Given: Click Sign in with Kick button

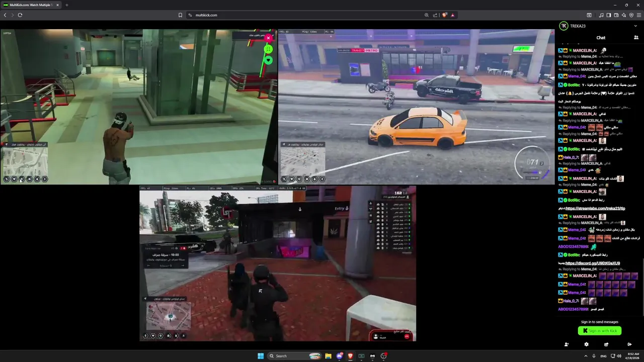Looking at the screenshot, I should pyautogui.click(x=600, y=331).
